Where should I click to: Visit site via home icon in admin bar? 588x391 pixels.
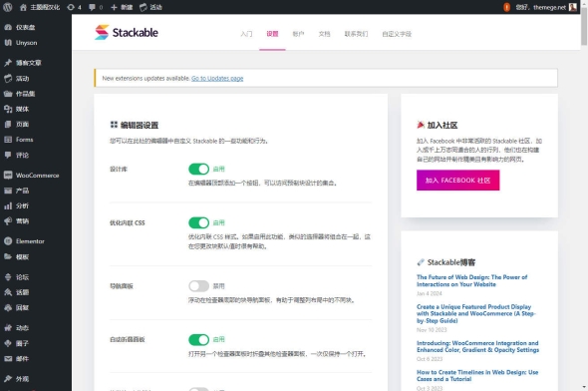tap(23, 7)
